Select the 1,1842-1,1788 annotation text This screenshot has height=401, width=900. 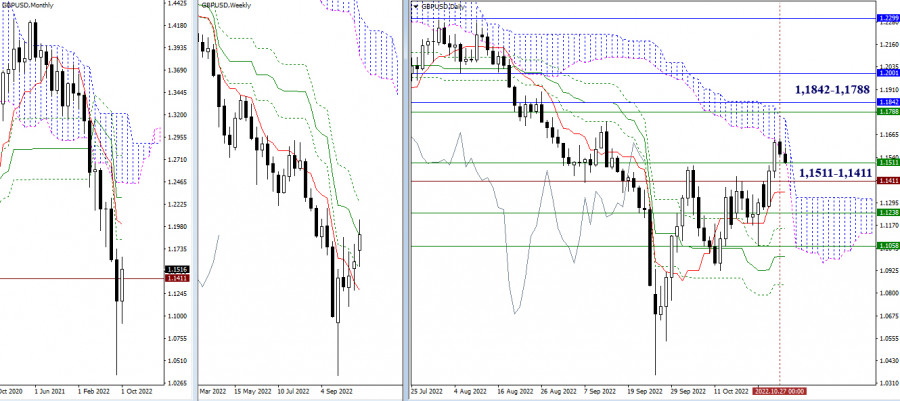point(832,89)
